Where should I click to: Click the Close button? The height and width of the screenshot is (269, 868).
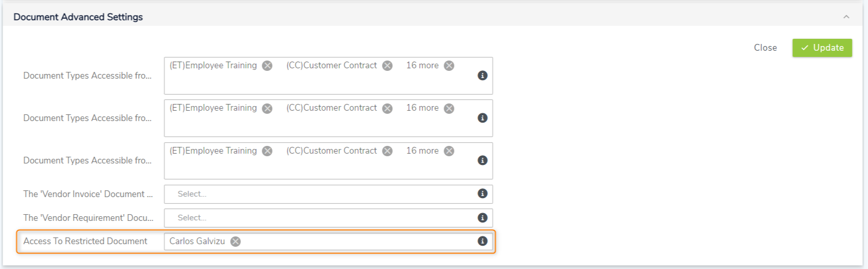765,48
